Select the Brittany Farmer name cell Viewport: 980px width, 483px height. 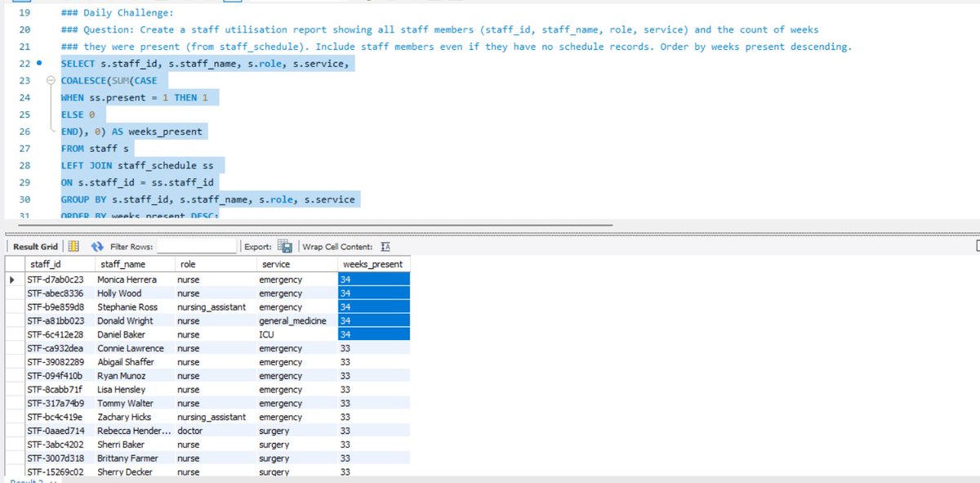(134, 458)
